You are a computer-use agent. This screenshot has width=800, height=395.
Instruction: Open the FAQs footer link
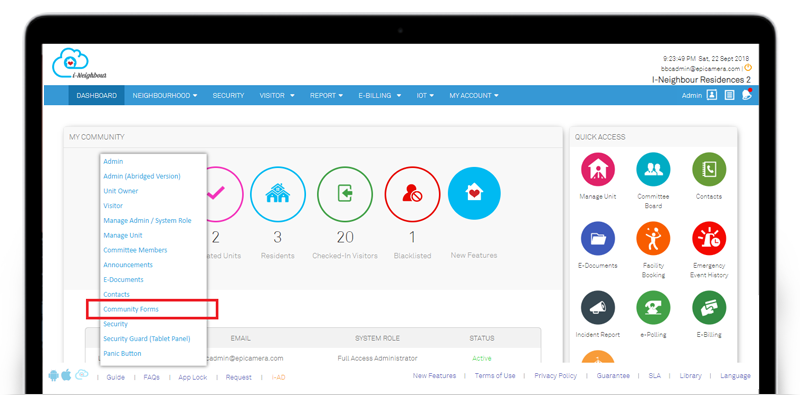152,377
